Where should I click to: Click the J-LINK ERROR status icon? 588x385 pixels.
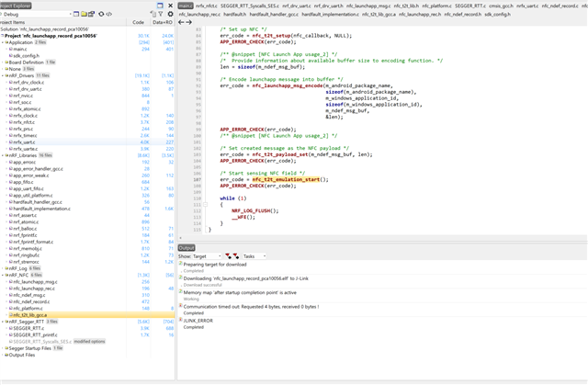[179, 320]
